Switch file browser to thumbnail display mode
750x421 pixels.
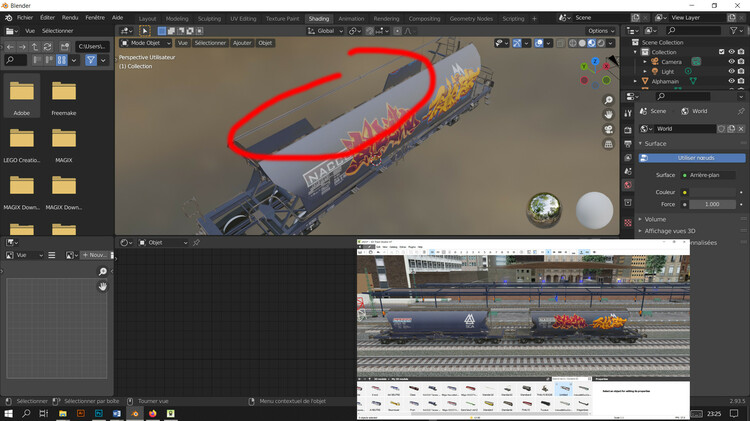62,60
